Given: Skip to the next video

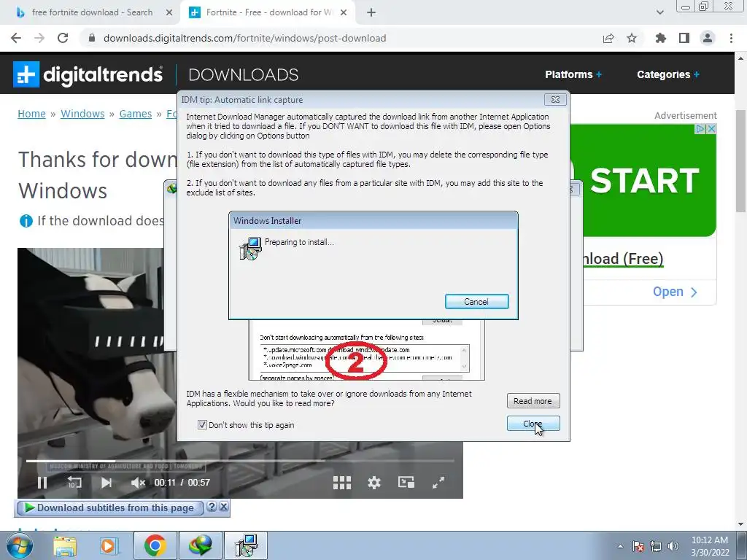Looking at the screenshot, I should pyautogui.click(x=107, y=483).
